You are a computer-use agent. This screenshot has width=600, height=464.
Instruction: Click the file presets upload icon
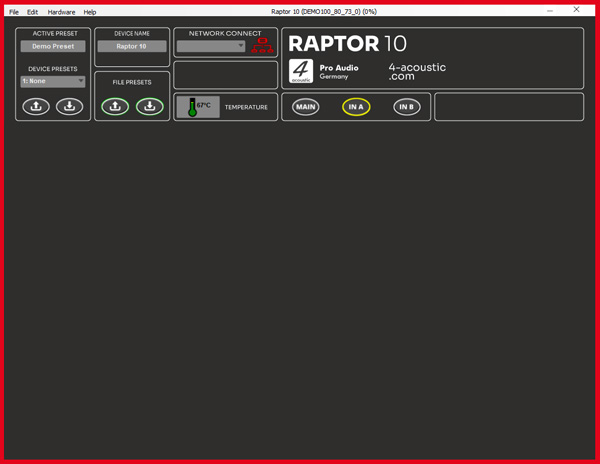click(x=115, y=106)
